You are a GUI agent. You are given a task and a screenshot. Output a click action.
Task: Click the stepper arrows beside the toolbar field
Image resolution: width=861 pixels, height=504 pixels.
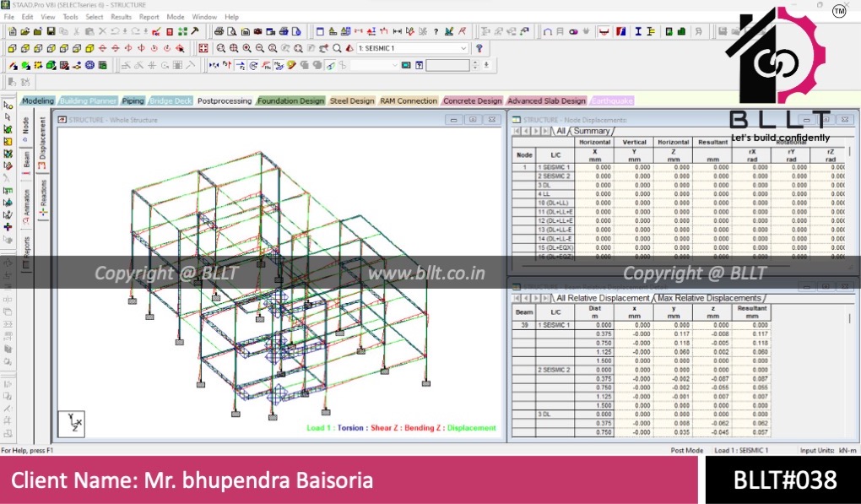coord(475,65)
